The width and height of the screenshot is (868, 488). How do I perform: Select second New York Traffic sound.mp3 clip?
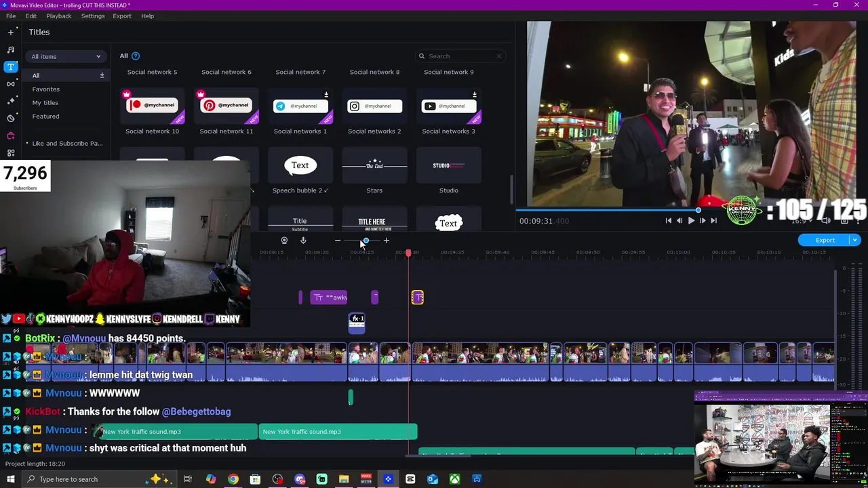[x=338, y=432]
